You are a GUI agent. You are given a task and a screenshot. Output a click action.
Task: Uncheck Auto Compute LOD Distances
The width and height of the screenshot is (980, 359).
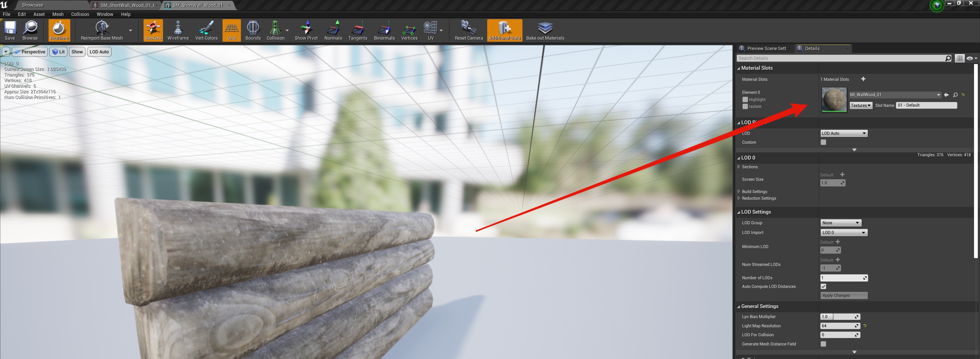tap(823, 286)
